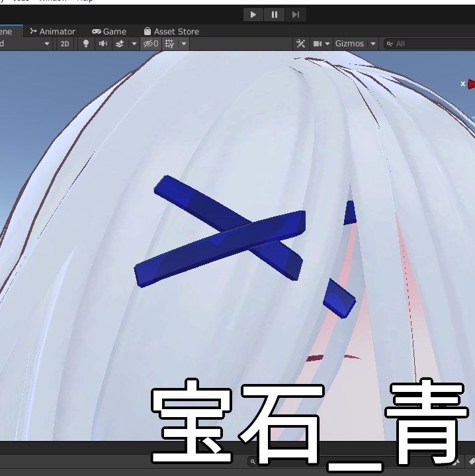Pause the editor with the pause button
This screenshot has width=475, height=476.
[x=274, y=15]
